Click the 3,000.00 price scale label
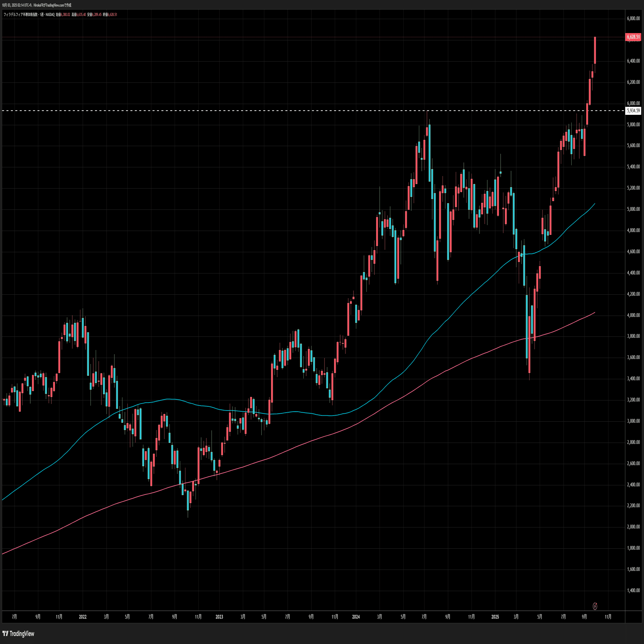Screen dimensions: 644x644 click(633, 421)
